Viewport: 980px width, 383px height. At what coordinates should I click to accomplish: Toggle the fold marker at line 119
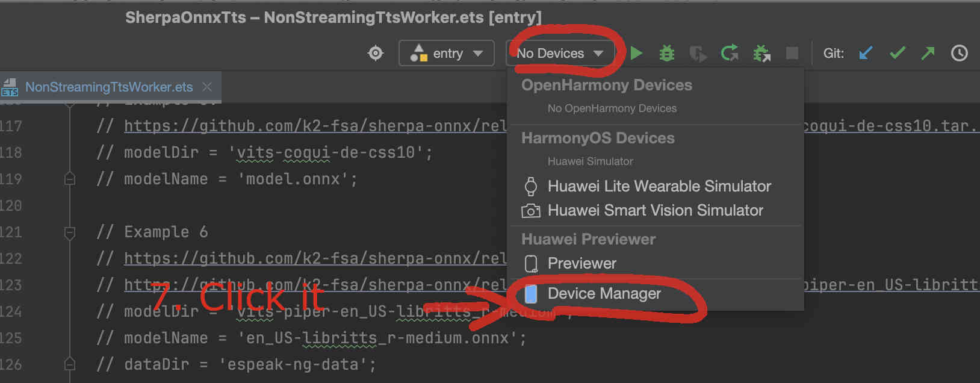click(70, 179)
